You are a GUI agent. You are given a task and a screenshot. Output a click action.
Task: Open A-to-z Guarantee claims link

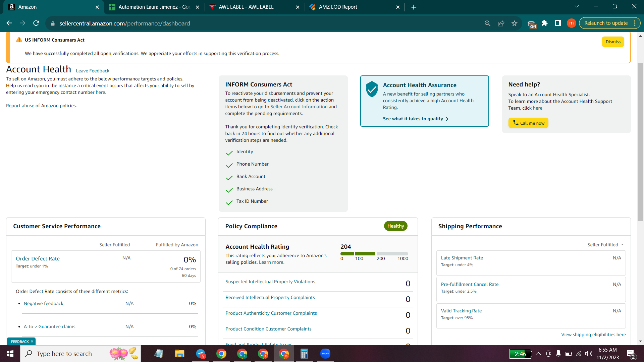(x=49, y=326)
